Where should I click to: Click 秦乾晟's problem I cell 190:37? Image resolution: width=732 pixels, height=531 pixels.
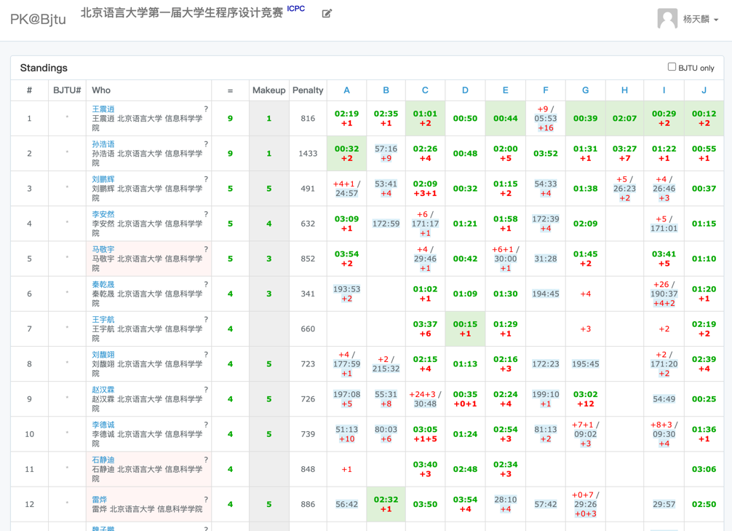pyautogui.click(x=664, y=293)
